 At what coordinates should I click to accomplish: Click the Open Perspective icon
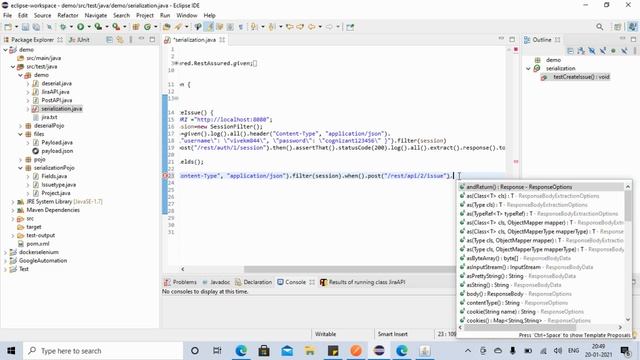[x=618, y=27]
